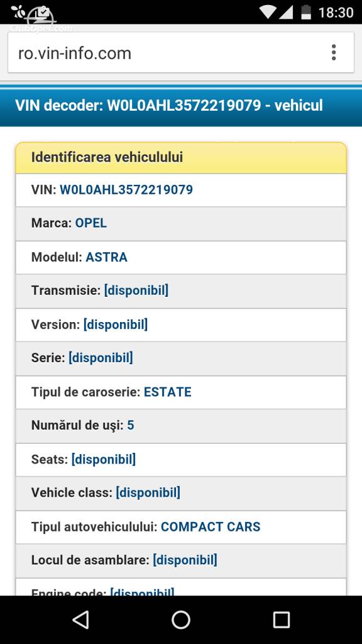Open the ASTRA model link
This screenshot has height=644, width=362.
[106, 257]
